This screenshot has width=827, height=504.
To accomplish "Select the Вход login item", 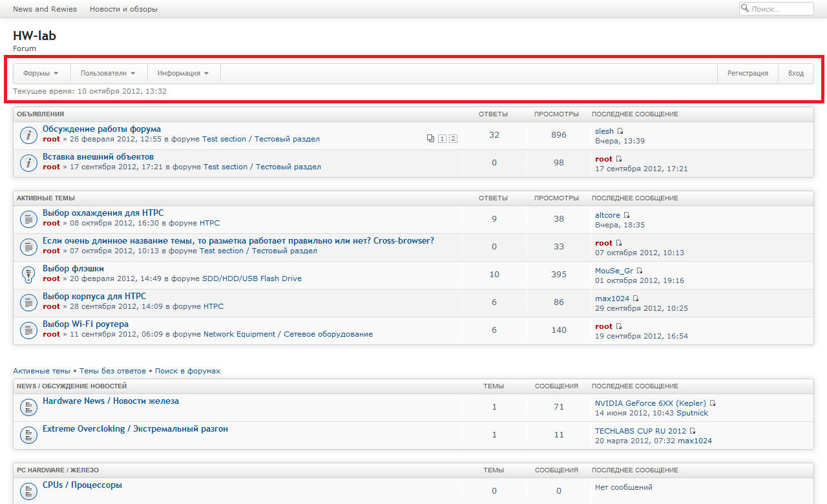I will pyautogui.click(x=795, y=74).
